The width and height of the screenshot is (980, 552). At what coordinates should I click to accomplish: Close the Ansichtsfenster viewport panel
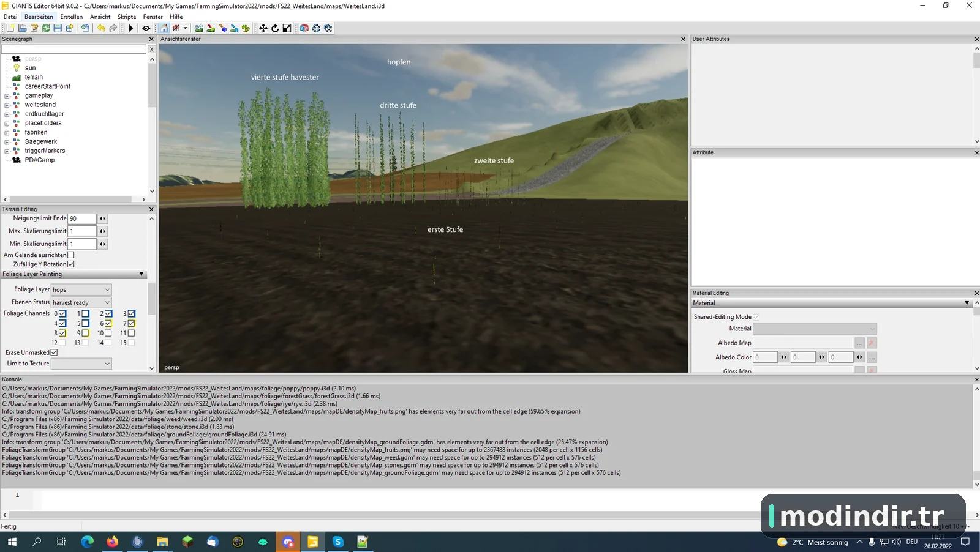coord(684,39)
